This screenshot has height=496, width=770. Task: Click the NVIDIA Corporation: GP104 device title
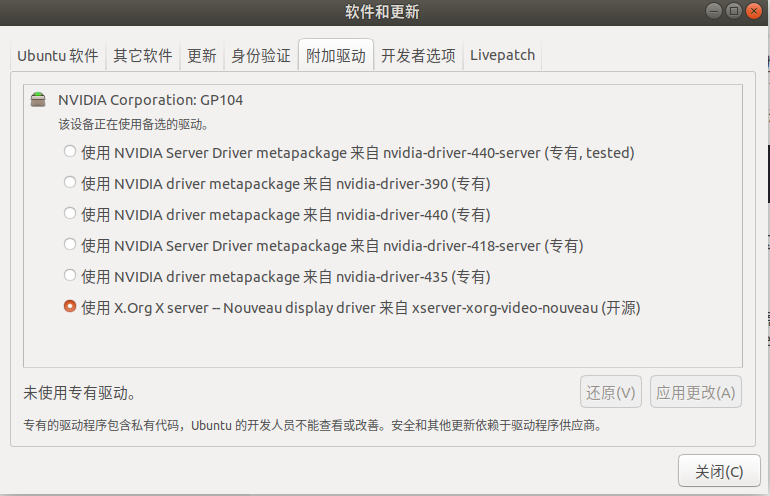tap(151, 100)
